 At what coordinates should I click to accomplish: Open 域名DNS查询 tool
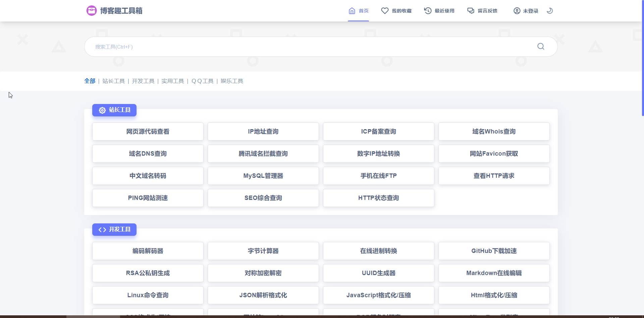[x=148, y=154]
